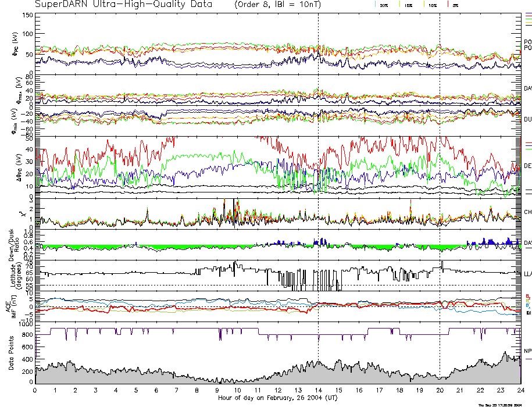Click hour 14 on the time axis

(x=318, y=390)
